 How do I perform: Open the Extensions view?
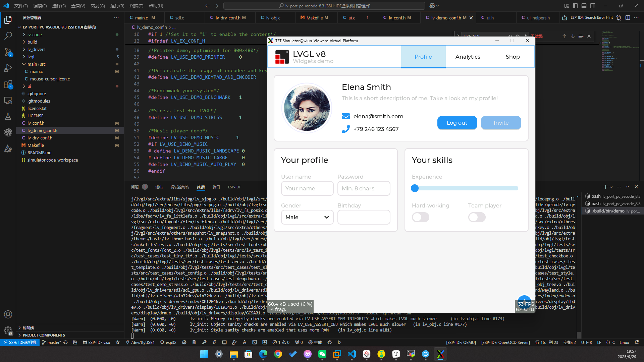coord(8,84)
